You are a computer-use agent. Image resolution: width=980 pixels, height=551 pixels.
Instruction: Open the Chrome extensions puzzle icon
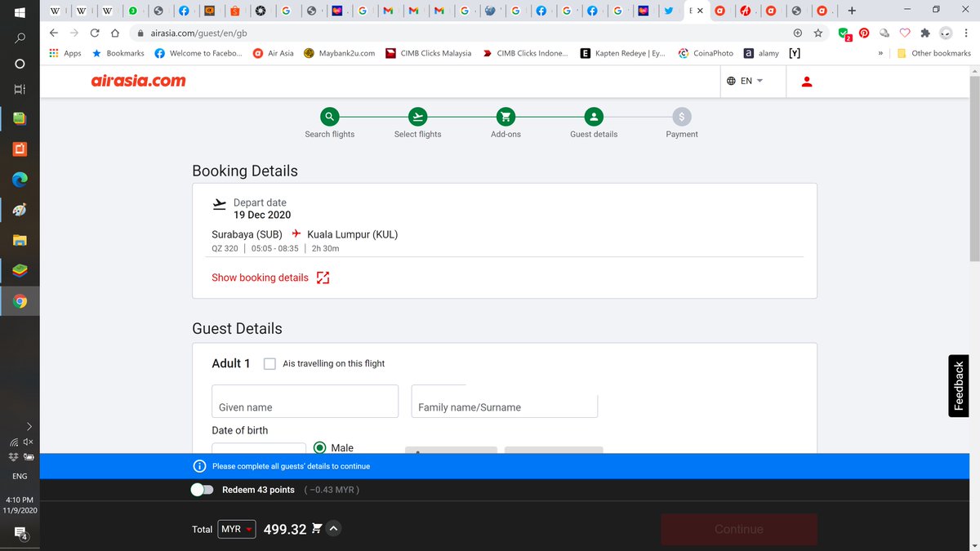pos(924,33)
